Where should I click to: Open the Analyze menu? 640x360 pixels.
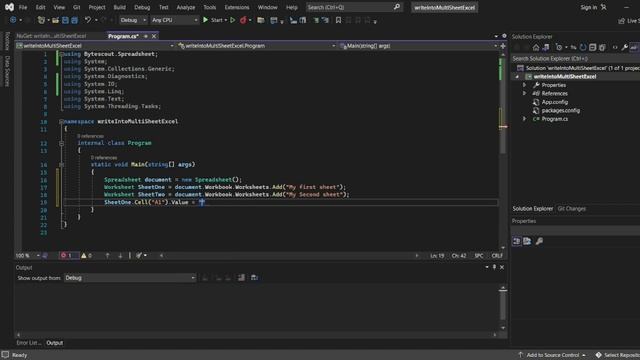coord(186,7)
